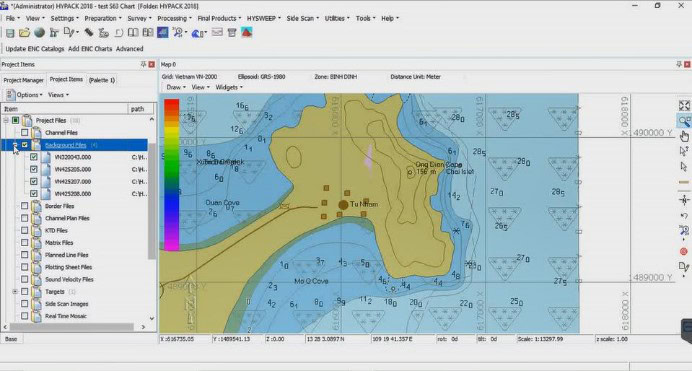Viewport: 692px width, 371px height.
Task: Open the Widgets dropdown in map window
Action: coord(229,87)
